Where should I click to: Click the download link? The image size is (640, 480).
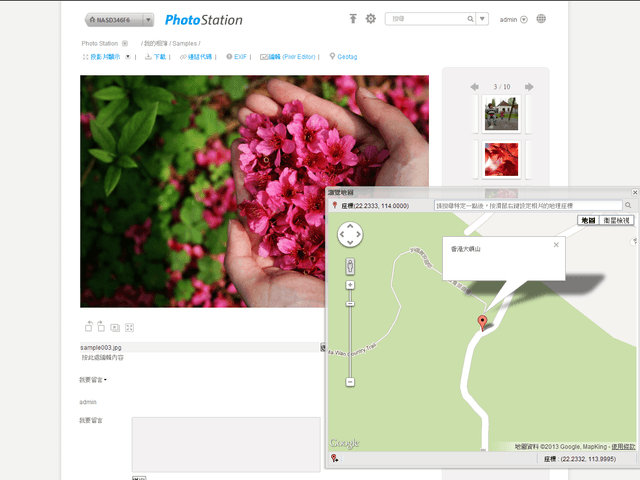[x=160, y=57]
